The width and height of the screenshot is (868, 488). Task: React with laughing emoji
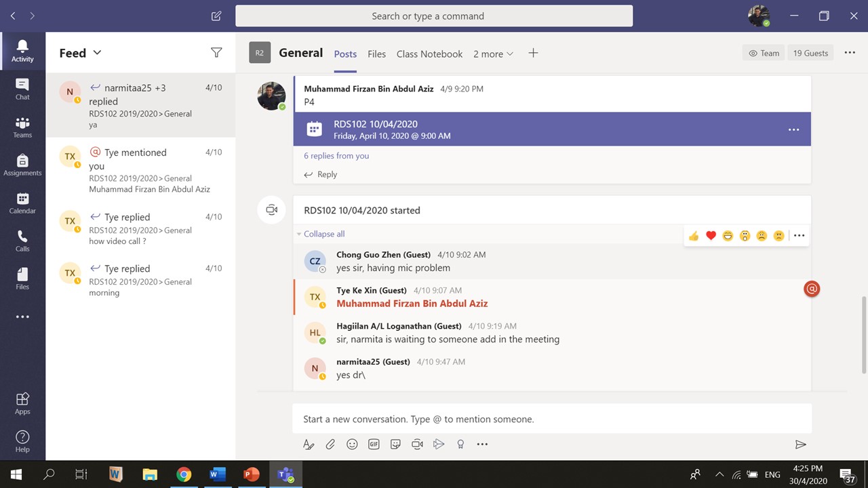click(x=728, y=236)
